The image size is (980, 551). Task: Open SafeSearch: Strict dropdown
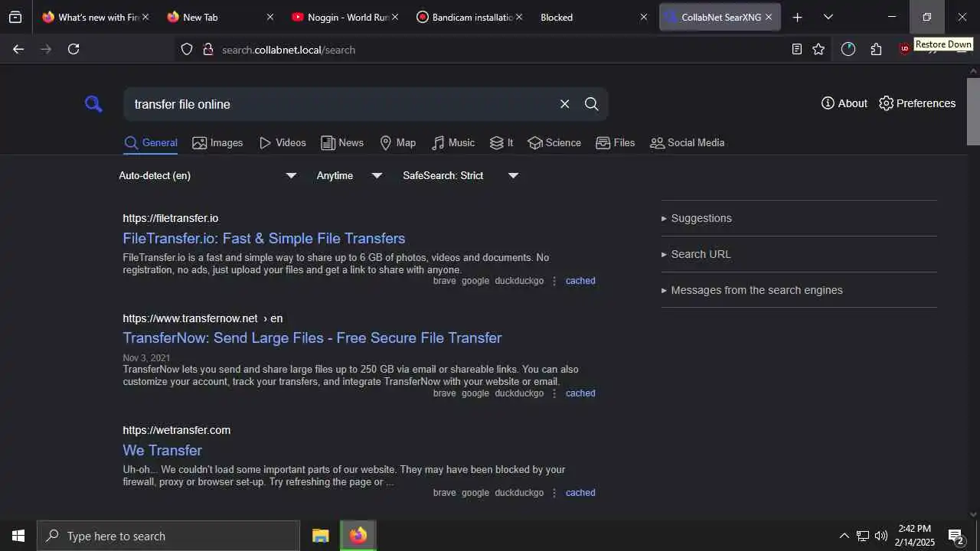click(461, 175)
